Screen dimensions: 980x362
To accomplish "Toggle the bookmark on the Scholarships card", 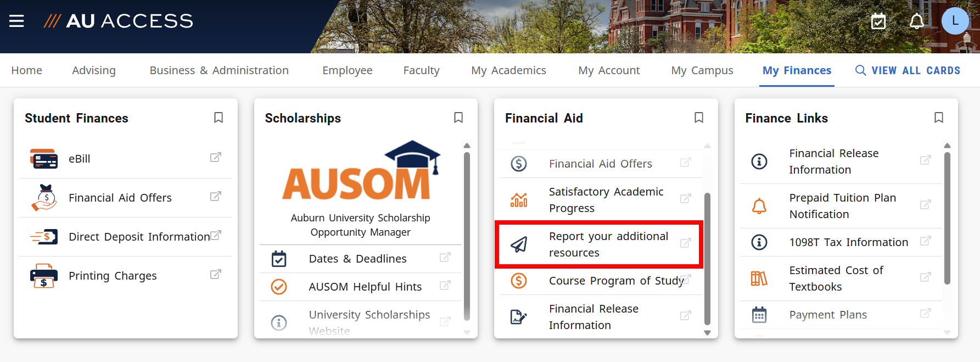I will click(458, 118).
